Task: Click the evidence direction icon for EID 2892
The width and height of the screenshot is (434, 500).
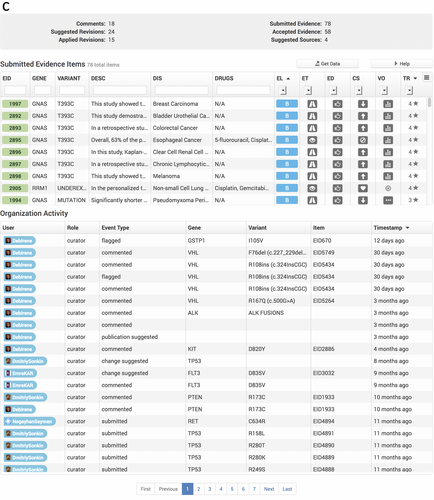Action: [x=337, y=116]
